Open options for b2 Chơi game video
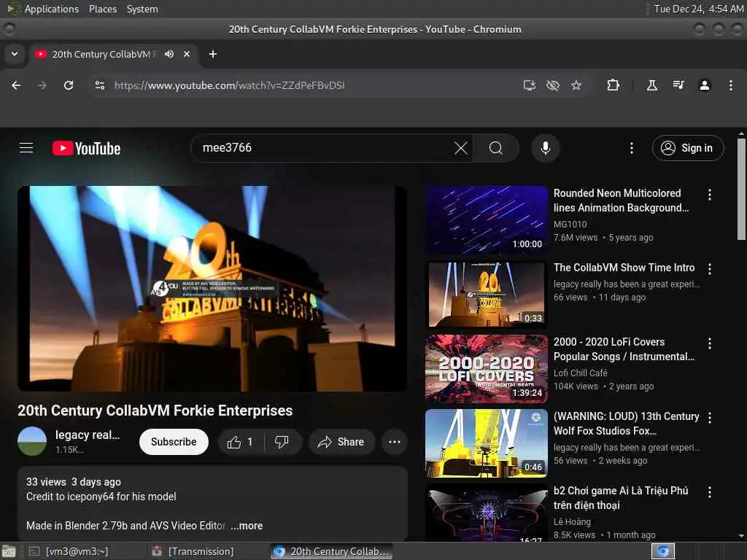The height and width of the screenshot is (560, 747). pos(710,492)
